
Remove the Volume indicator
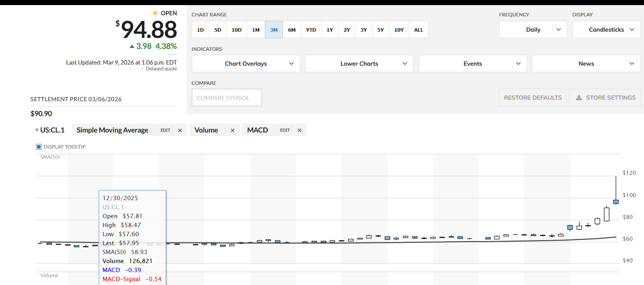[x=232, y=130]
